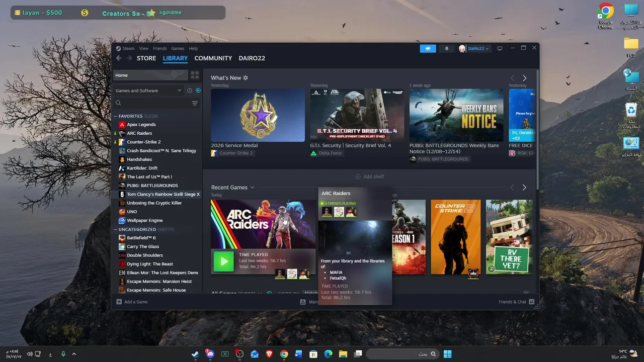This screenshot has width=644, height=362.
Task: Click Add shelf
Action: click(x=369, y=176)
